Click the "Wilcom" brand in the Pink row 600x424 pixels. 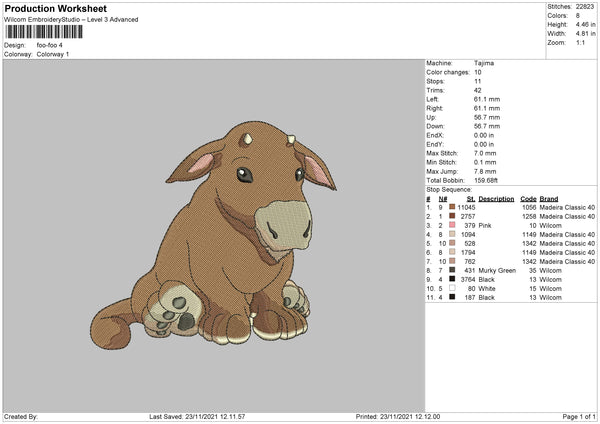(x=550, y=225)
